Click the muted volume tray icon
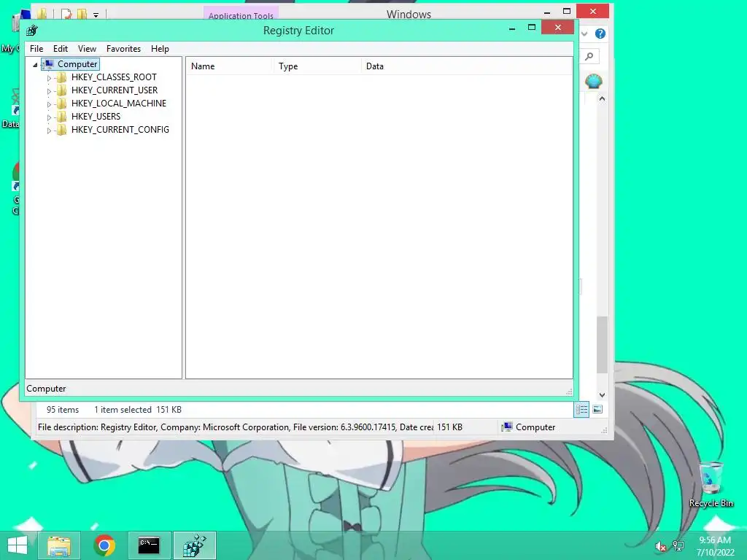Image resolution: width=747 pixels, height=560 pixels. tap(660, 546)
